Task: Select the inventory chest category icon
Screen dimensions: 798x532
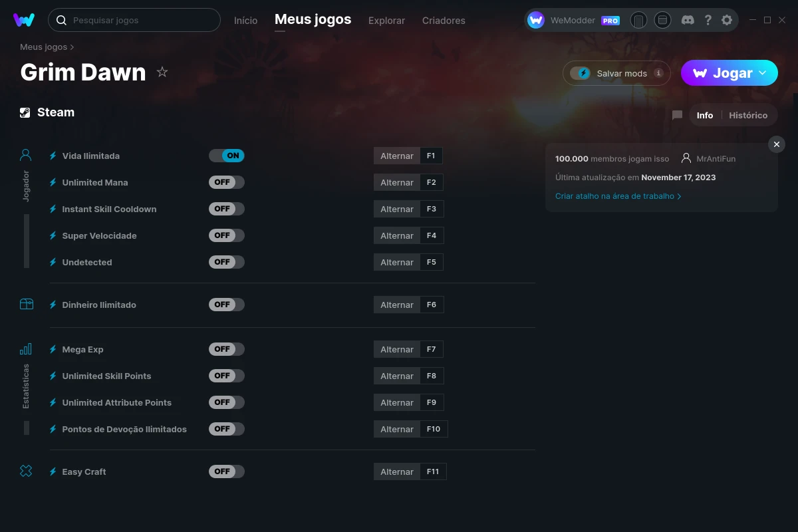Action: 26,304
